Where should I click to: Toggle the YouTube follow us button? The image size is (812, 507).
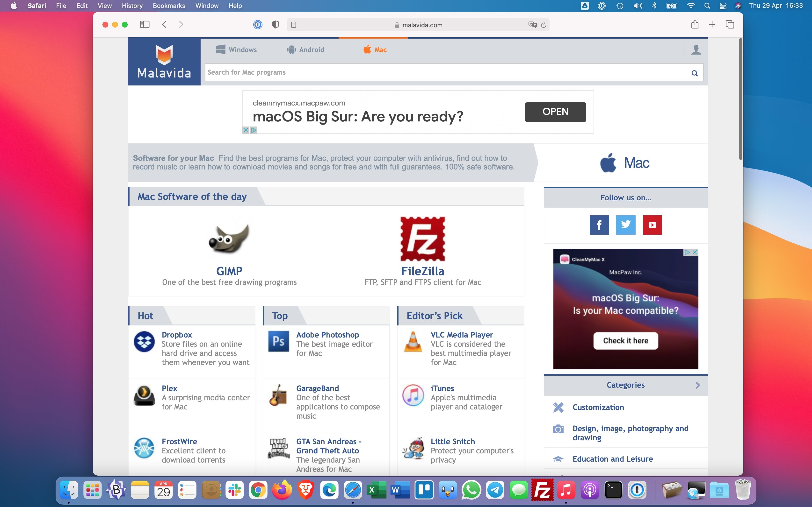click(652, 225)
